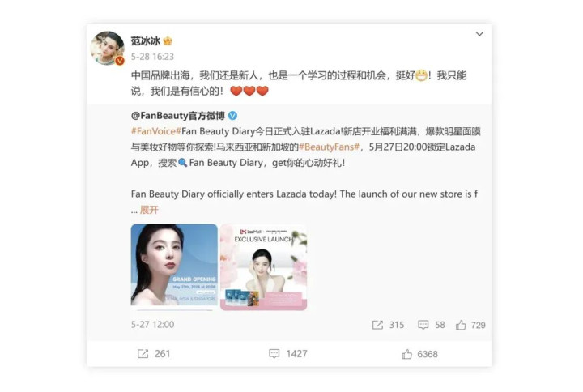
Task: Click the 5-27 12:00 original post timestamp
Action: click(152, 325)
